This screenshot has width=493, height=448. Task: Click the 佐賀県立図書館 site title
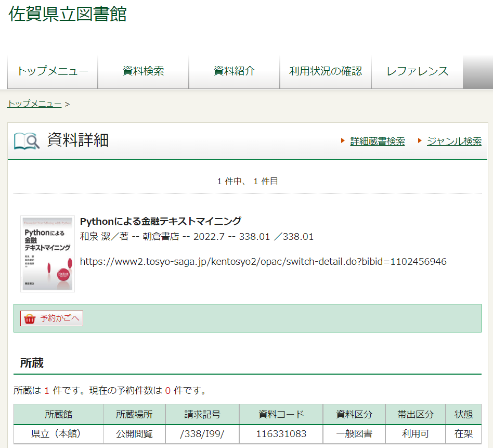(x=68, y=14)
